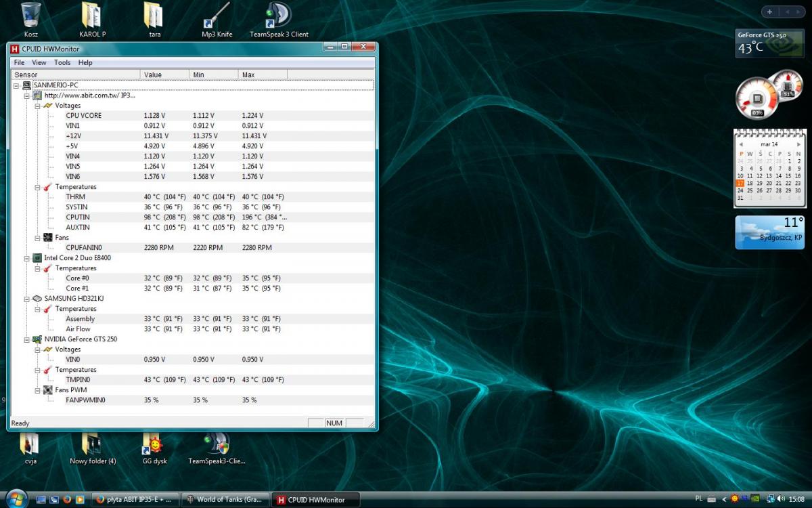812x508 pixels.
Task: Collapse the Intel Core 2 Duo E8400 node
Action: pos(27,258)
